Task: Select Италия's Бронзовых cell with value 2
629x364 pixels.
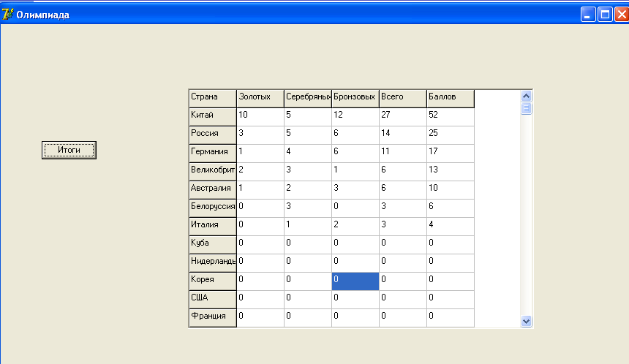Action: (355, 227)
